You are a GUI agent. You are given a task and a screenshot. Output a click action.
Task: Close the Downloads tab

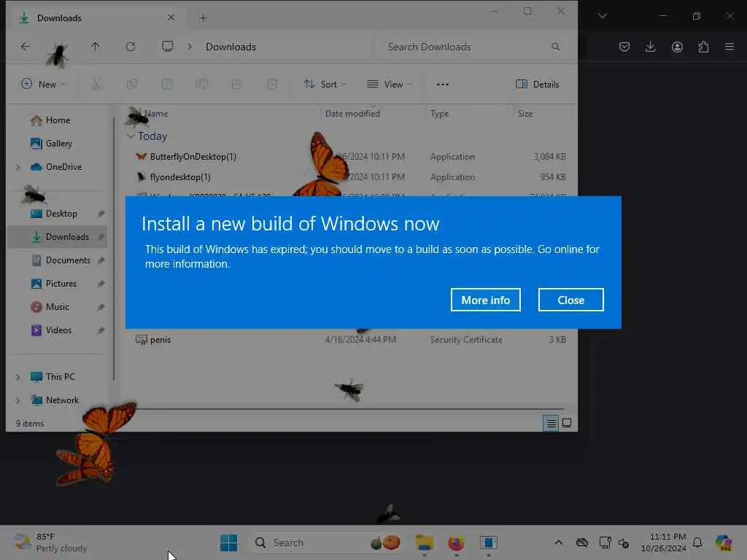tap(171, 17)
